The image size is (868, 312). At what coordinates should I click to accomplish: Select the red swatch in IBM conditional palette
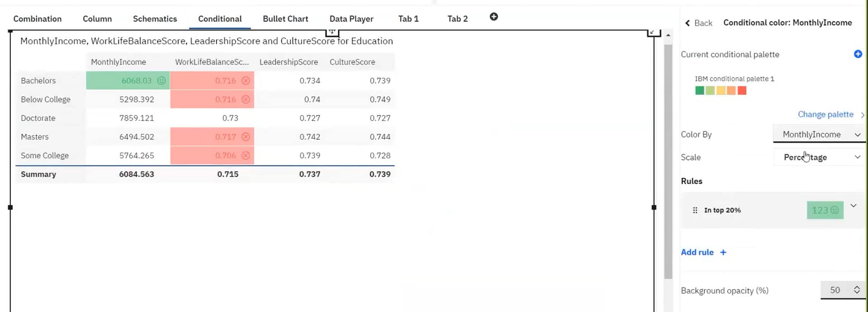tap(742, 90)
